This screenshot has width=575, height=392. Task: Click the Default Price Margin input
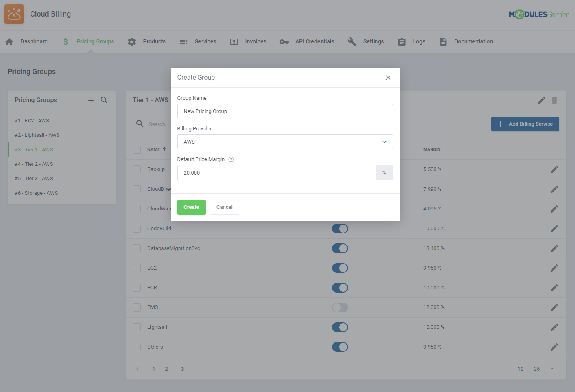(x=276, y=173)
